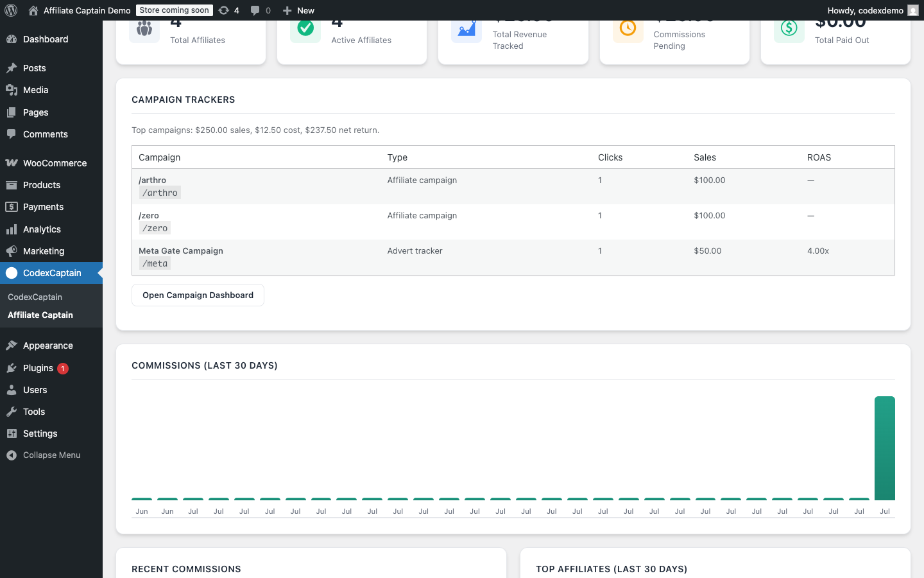Click the $50.00 sales value

708,251
